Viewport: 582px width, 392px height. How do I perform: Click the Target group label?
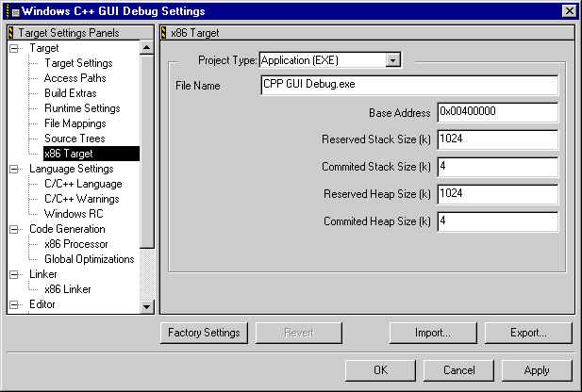tap(44, 48)
